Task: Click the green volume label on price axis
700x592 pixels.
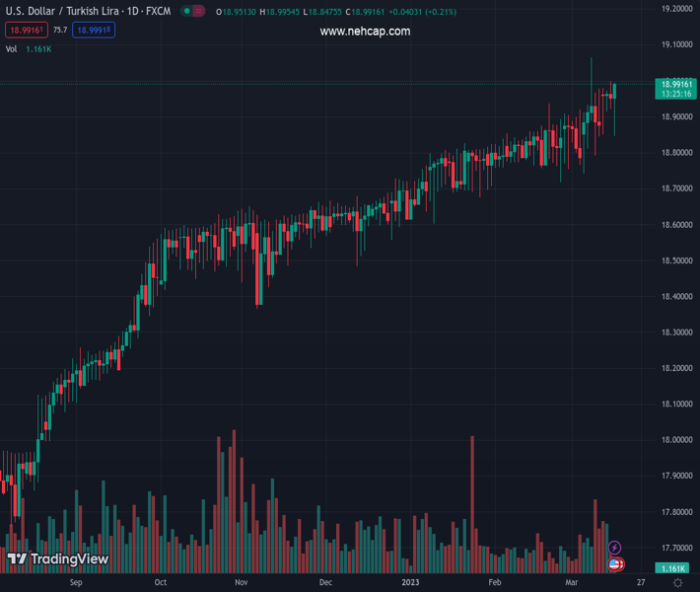Action: tap(674, 569)
